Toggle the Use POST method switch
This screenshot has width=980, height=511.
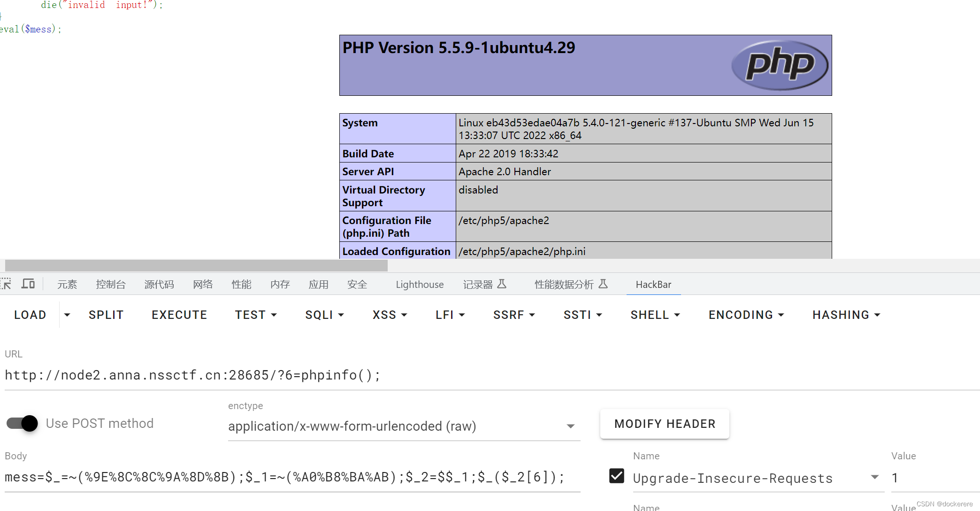tap(22, 423)
